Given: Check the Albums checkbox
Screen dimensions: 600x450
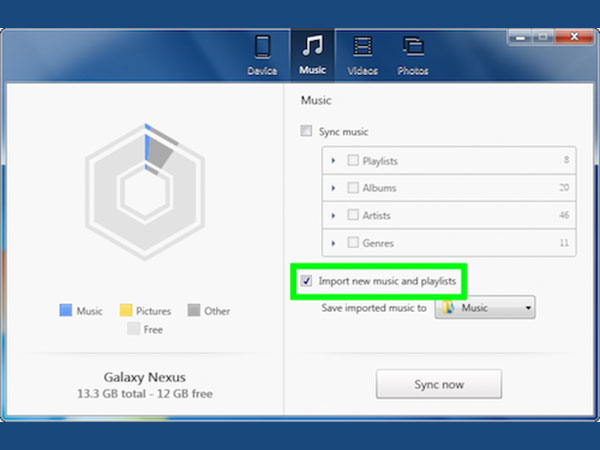Looking at the screenshot, I should click(x=353, y=188).
